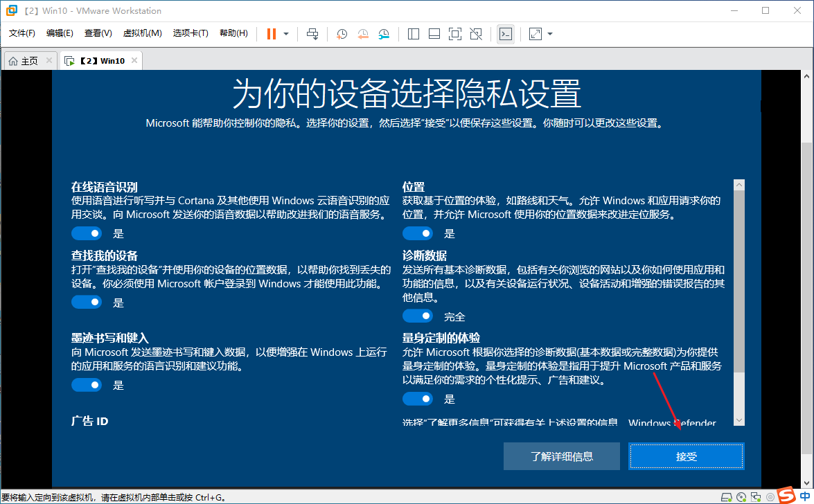Click the 了解详细信息 button
814x504 pixels.
point(562,456)
